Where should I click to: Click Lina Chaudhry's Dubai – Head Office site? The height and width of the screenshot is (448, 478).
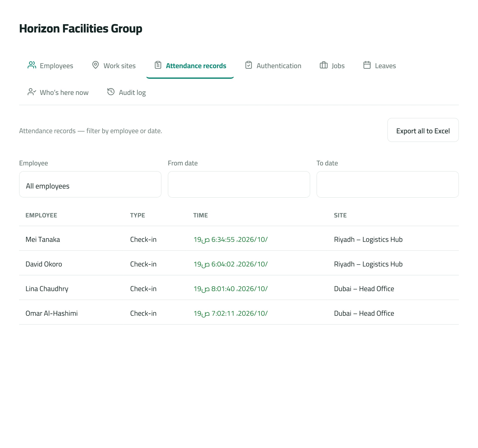pos(364,289)
